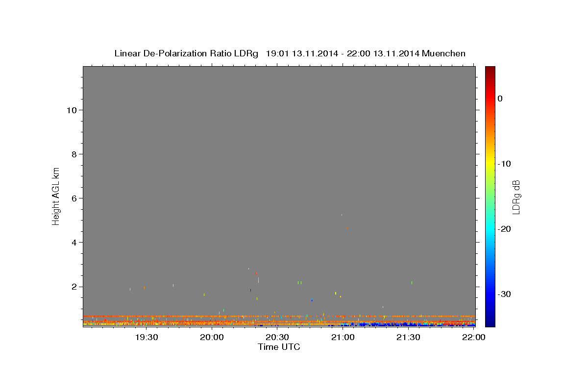Click the 'Height AGL km' axis title
Image resolution: width=588 pixels, height=392 pixels.
[x=56, y=196]
